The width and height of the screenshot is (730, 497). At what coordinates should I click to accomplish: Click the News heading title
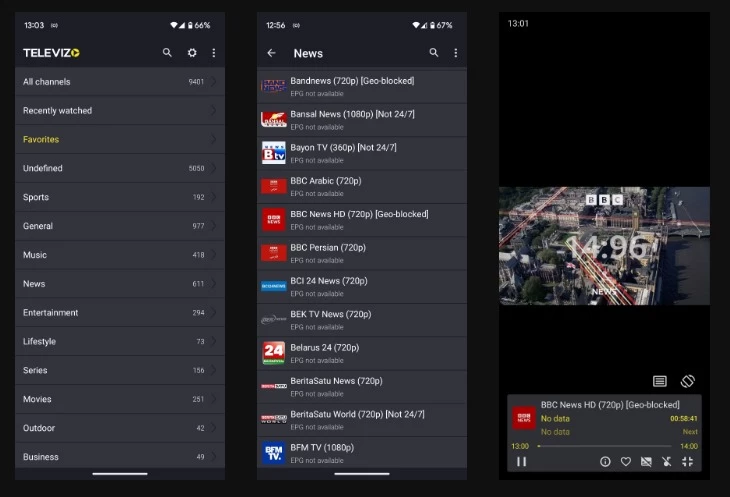(308, 53)
